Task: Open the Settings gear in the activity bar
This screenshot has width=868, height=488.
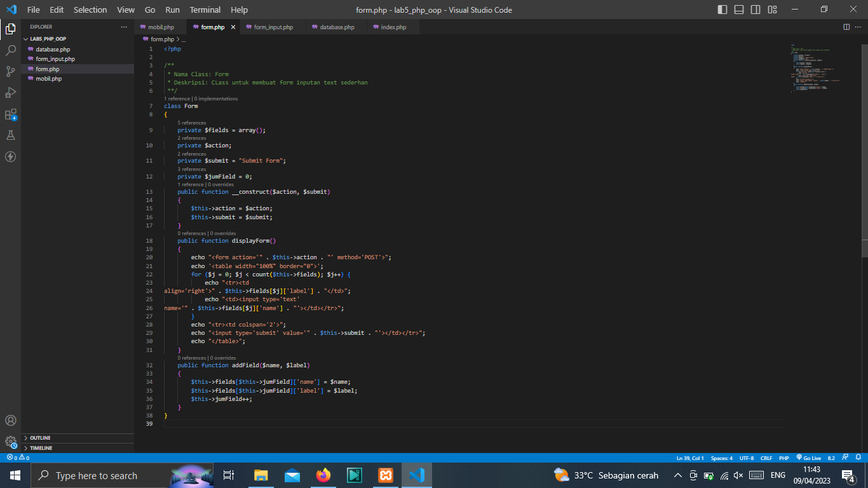Action: coord(10,441)
